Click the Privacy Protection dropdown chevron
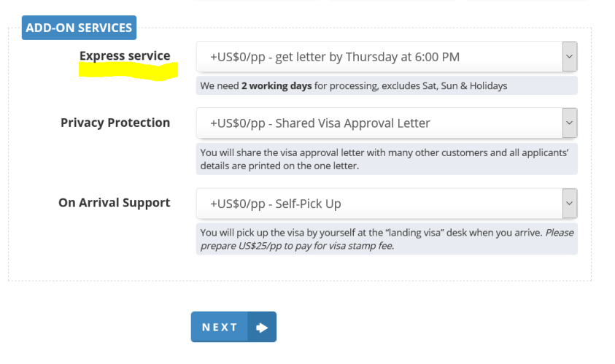The height and width of the screenshot is (364, 615). (569, 123)
